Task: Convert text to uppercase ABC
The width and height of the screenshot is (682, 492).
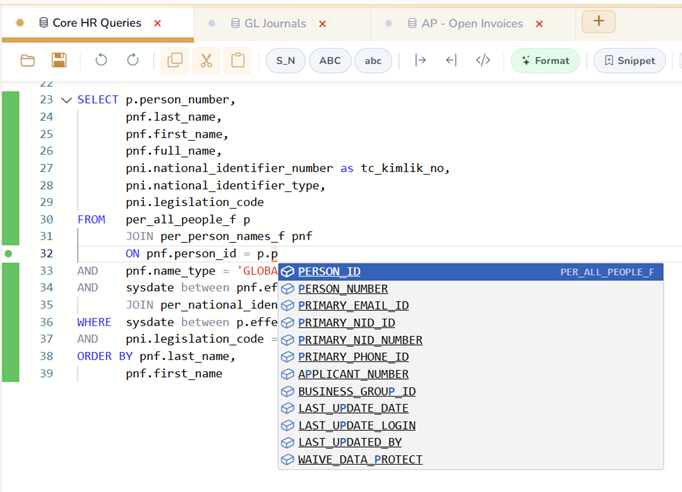Action: click(330, 61)
